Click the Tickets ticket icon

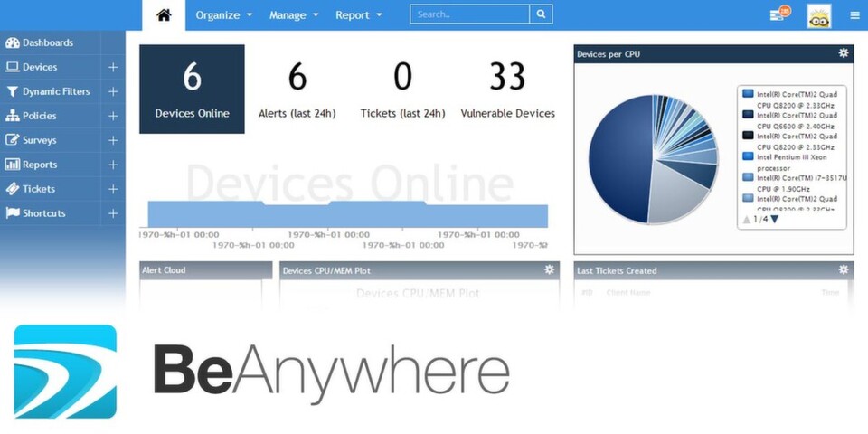tap(12, 189)
